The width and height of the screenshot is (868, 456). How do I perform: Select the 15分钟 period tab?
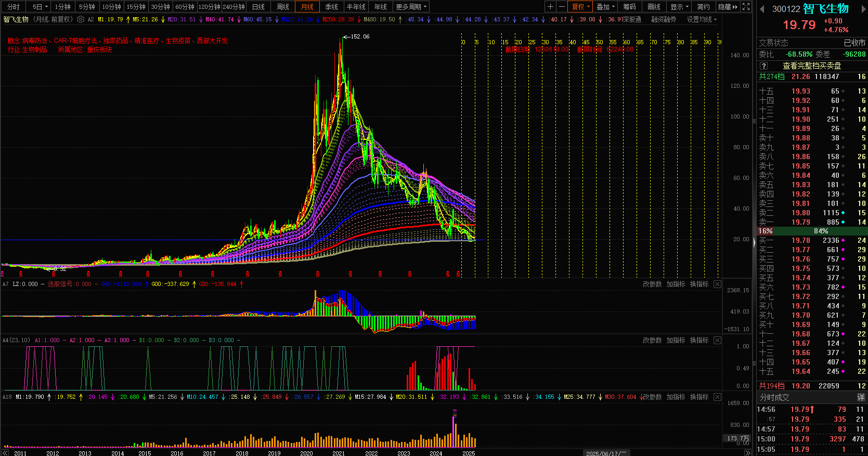136,7
